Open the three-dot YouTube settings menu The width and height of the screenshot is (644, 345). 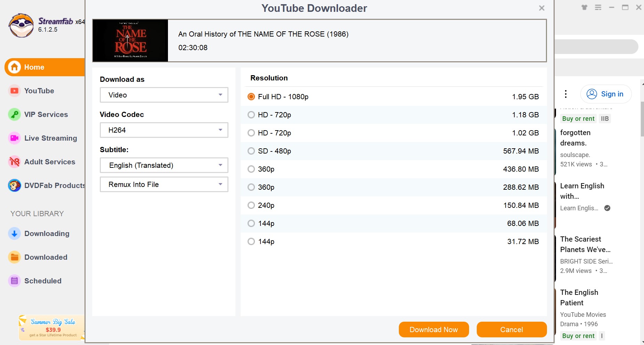566,94
